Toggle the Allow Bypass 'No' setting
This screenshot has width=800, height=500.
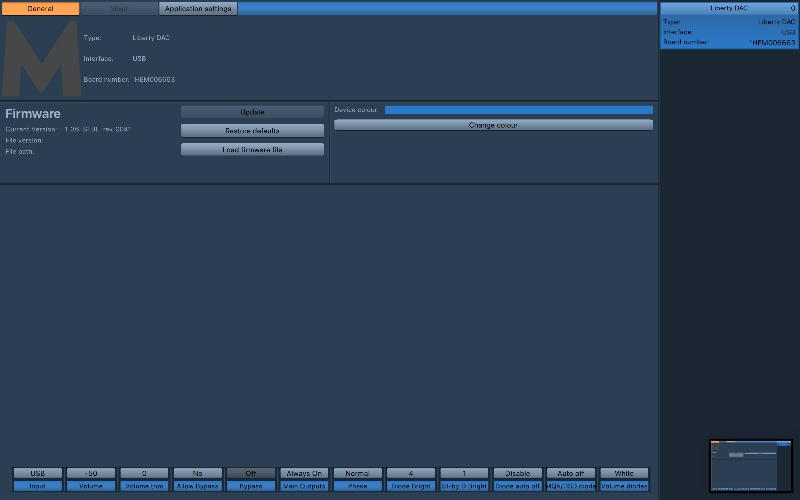198,473
